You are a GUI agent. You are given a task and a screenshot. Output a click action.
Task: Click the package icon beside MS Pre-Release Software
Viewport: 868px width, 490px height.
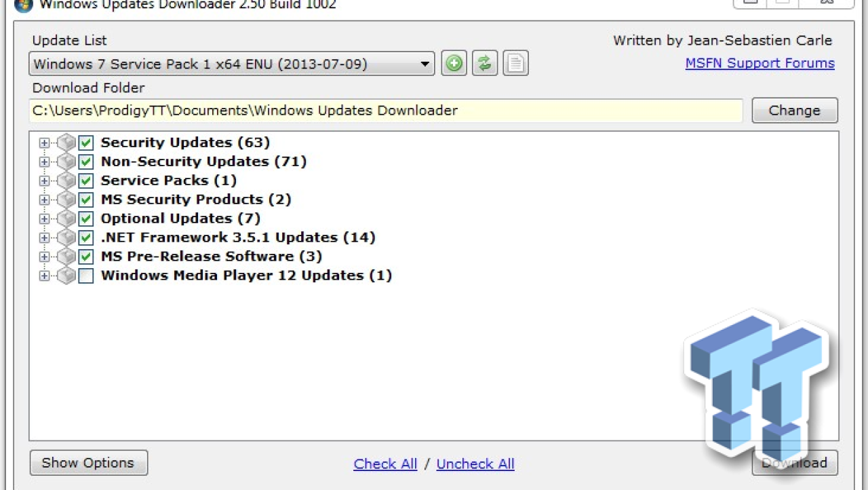coord(66,257)
